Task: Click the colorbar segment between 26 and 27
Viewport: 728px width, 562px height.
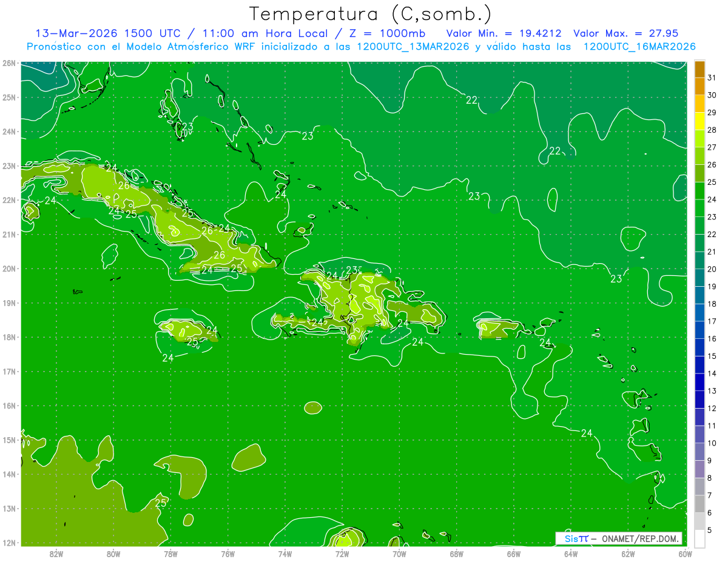Action: click(699, 156)
